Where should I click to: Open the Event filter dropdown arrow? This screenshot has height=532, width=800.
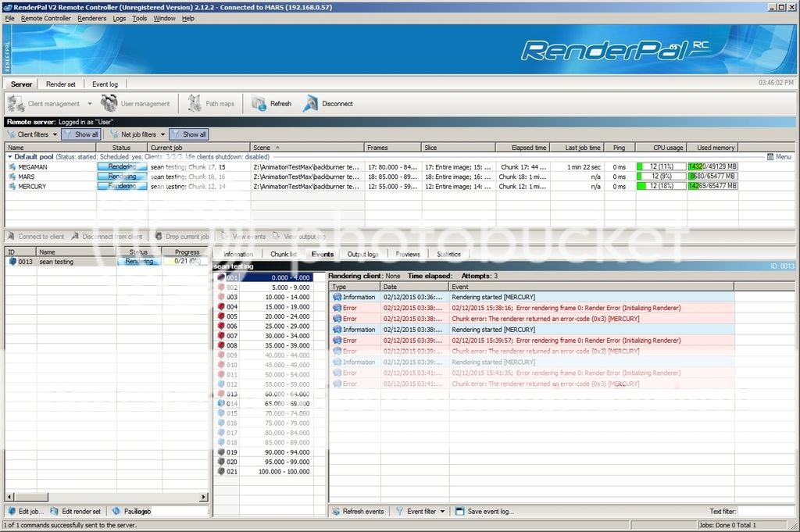pyautogui.click(x=442, y=511)
